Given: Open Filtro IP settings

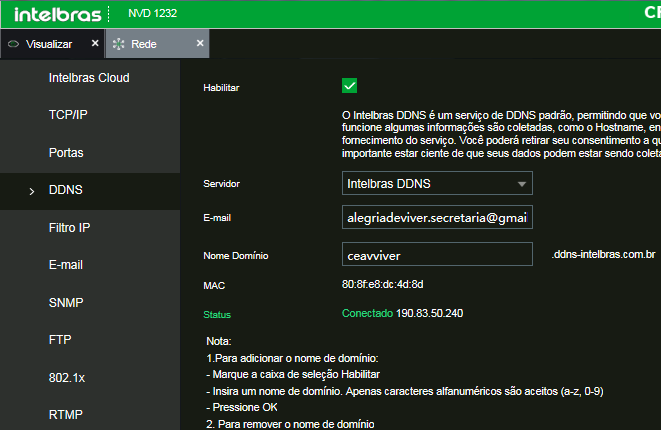Looking at the screenshot, I should [x=71, y=227].
